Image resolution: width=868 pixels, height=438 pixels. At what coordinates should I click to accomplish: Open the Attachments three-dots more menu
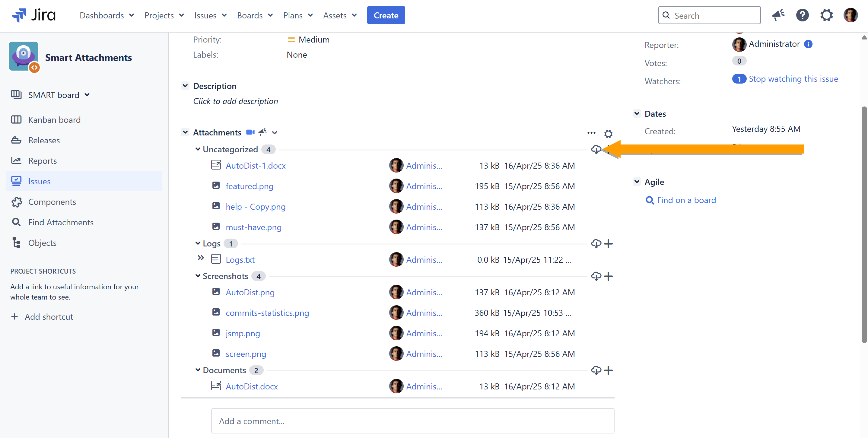591,133
